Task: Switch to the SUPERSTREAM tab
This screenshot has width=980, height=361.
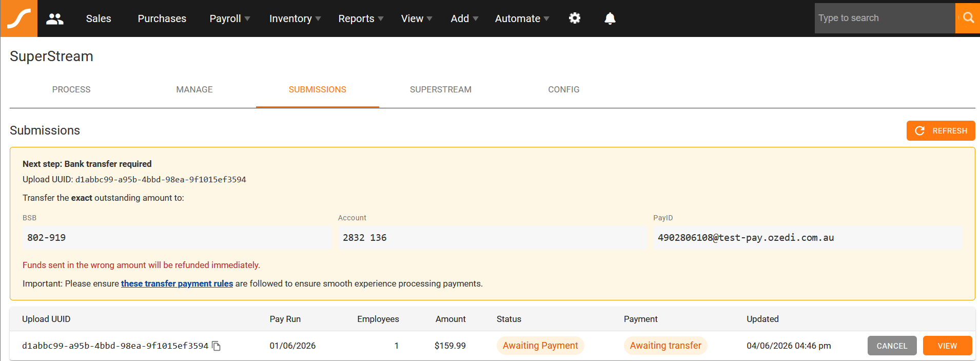Action: click(441, 89)
